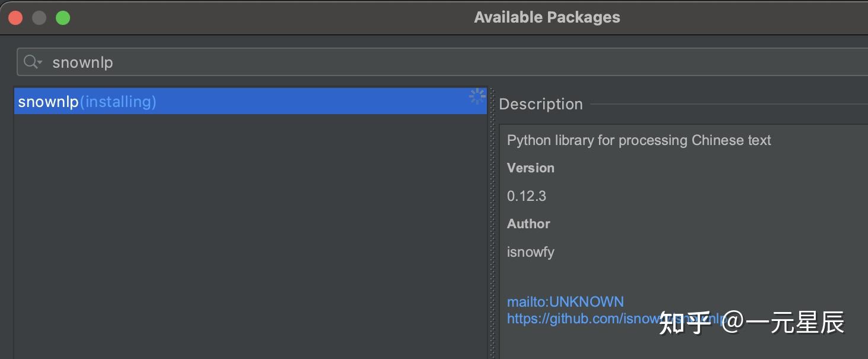868x359 pixels.
Task: Click the installing progress spinner icon
Action: [x=477, y=96]
